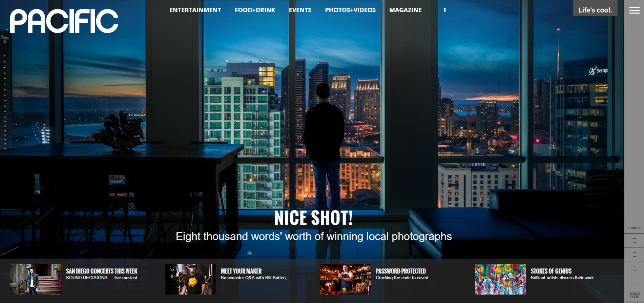
Task: Open the ENTERTAINMENT menu
Action: pos(195,10)
